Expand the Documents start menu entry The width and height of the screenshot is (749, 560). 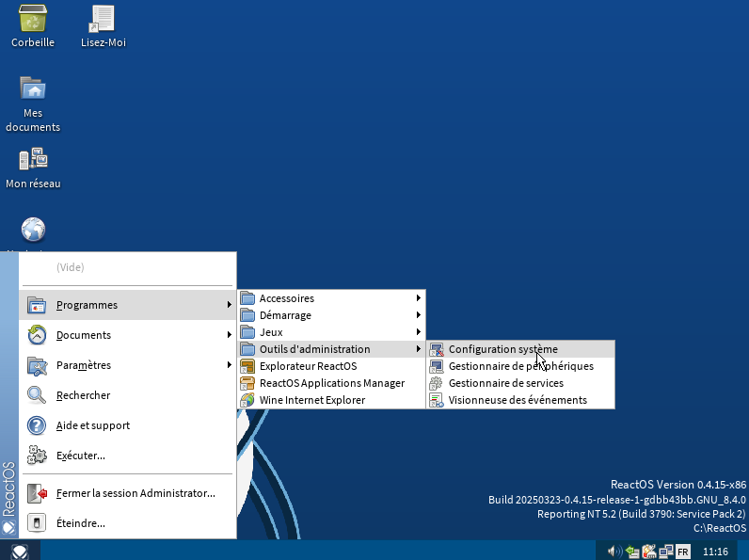(84, 335)
